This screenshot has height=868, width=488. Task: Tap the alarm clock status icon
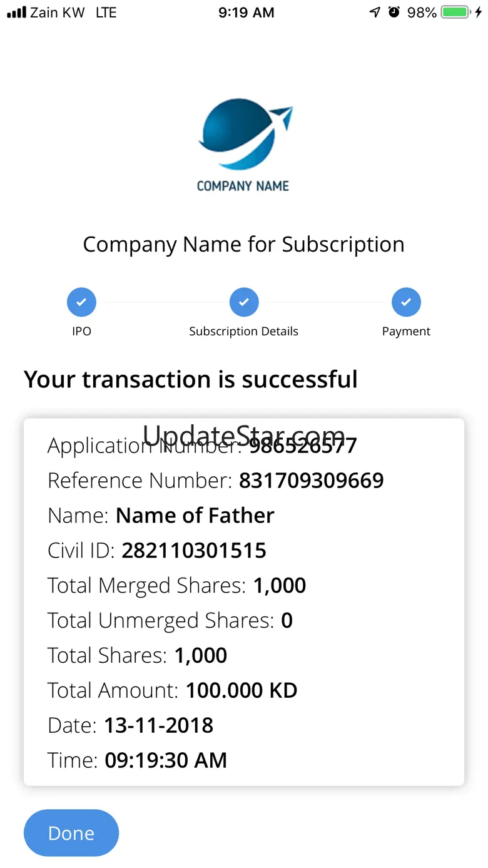tap(394, 13)
